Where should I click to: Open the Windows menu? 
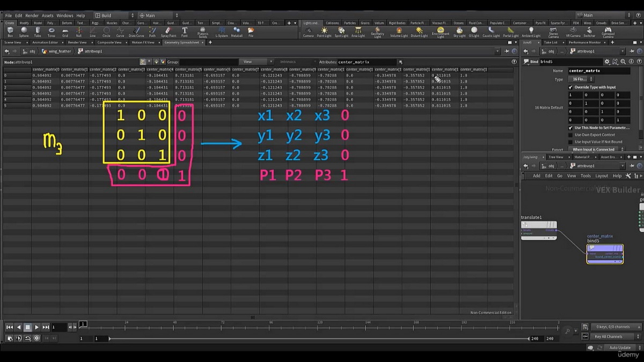[x=64, y=16]
